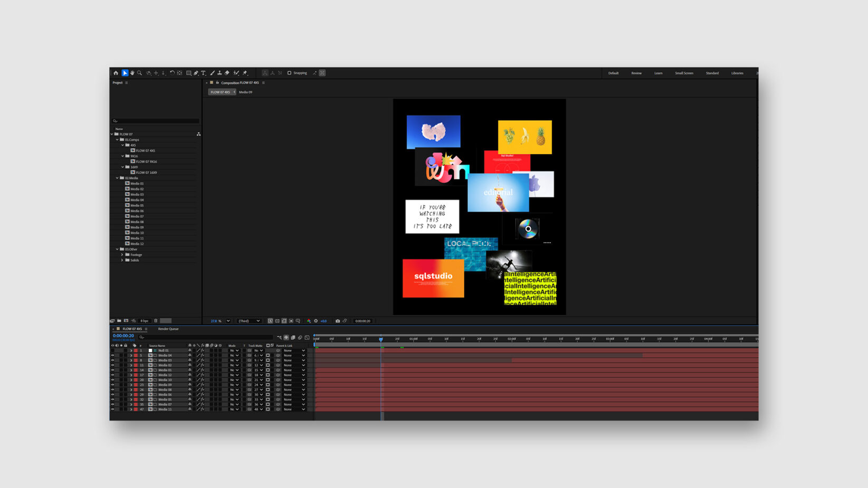
Task: Click red label color swatch for Media 04
Action: [x=136, y=356]
